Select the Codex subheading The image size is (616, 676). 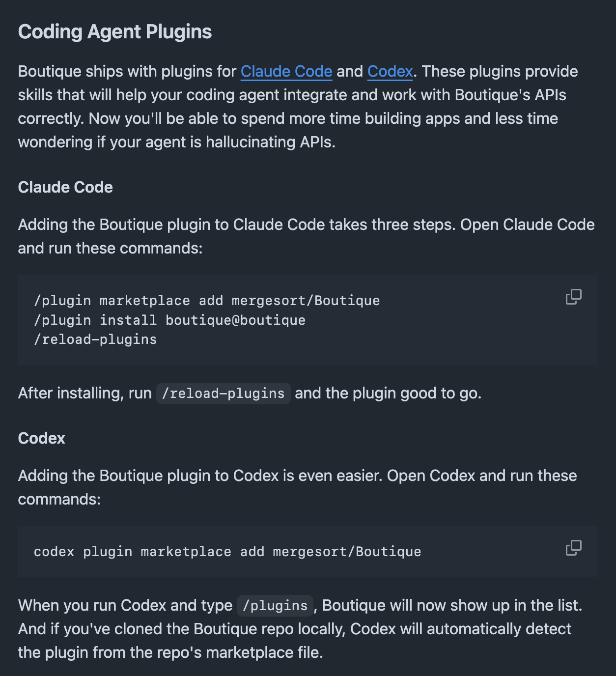pyautogui.click(x=42, y=438)
